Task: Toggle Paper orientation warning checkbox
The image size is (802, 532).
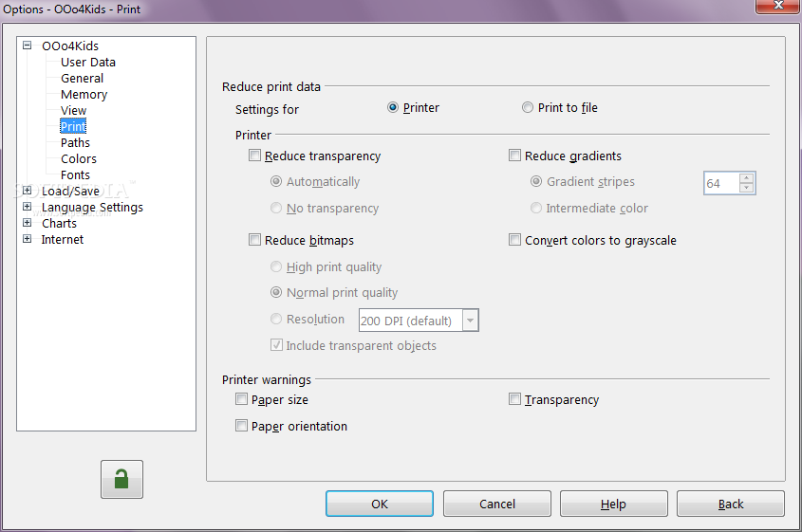Action: pos(241,425)
